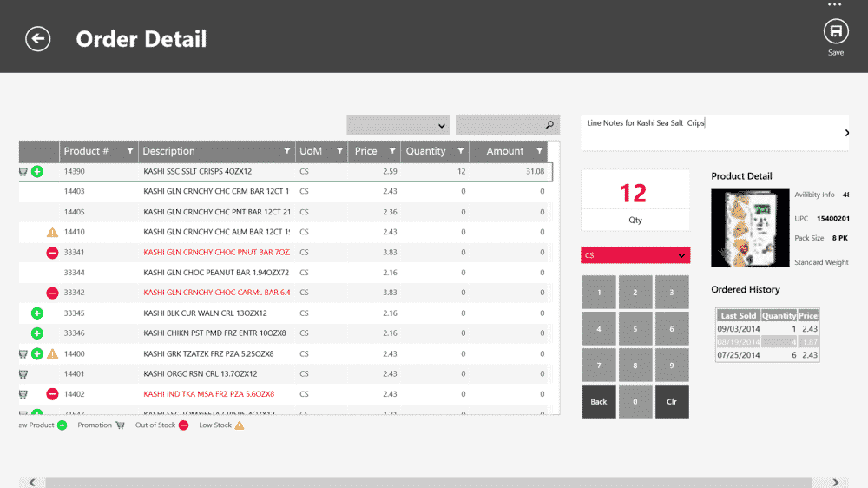Click out of stock icon on row 33341
Viewport: 868px width, 488px height.
pyautogui.click(x=52, y=253)
